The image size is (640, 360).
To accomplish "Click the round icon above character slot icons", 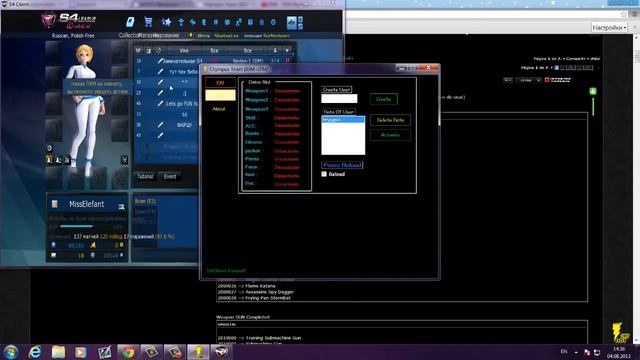I will coord(49,148).
